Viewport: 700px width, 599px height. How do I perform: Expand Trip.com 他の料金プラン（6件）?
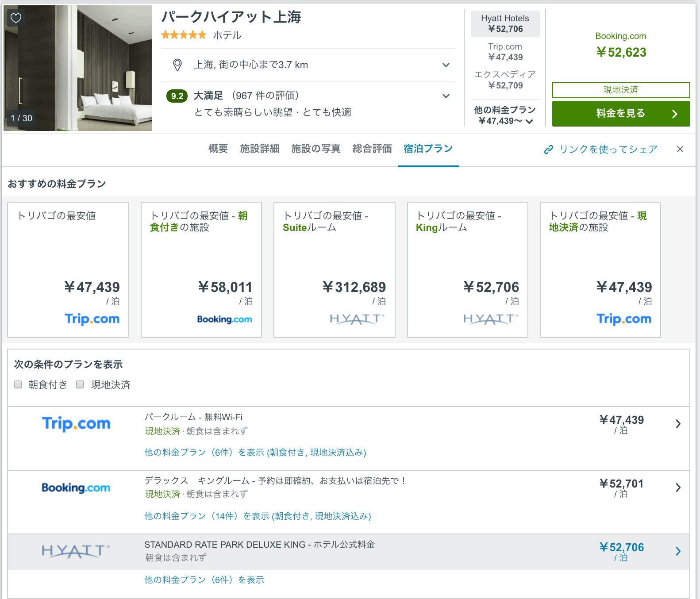point(255,453)
